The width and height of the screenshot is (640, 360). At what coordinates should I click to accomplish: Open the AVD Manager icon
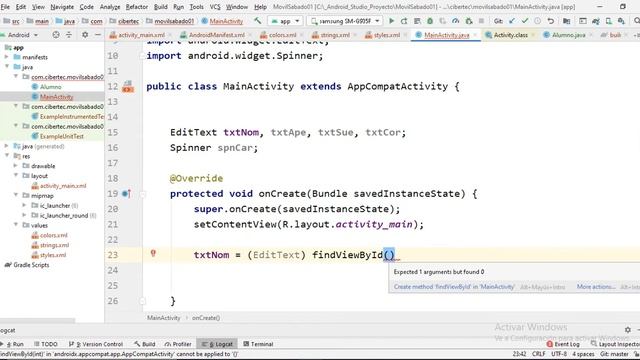[x=609, y=21]
